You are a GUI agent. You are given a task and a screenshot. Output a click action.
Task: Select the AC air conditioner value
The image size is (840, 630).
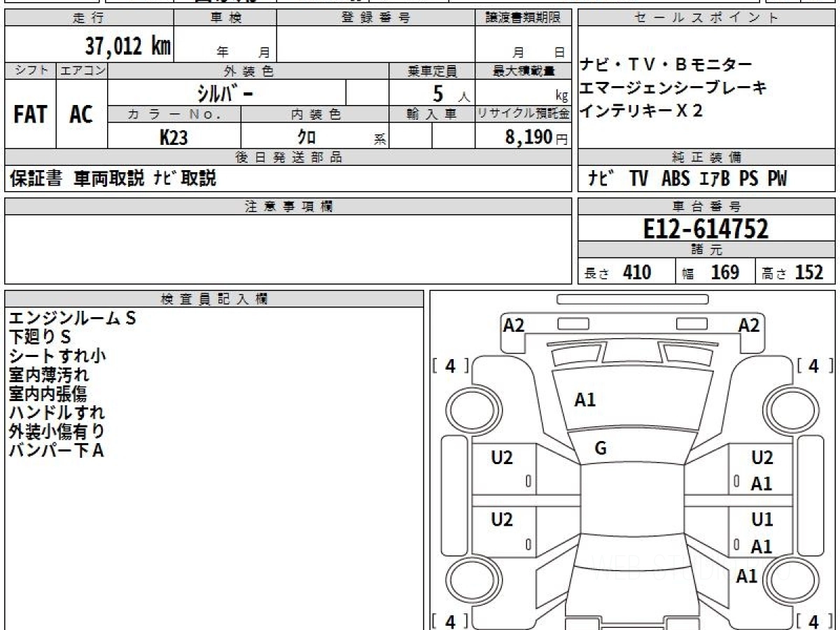click(x=81, y=115)
